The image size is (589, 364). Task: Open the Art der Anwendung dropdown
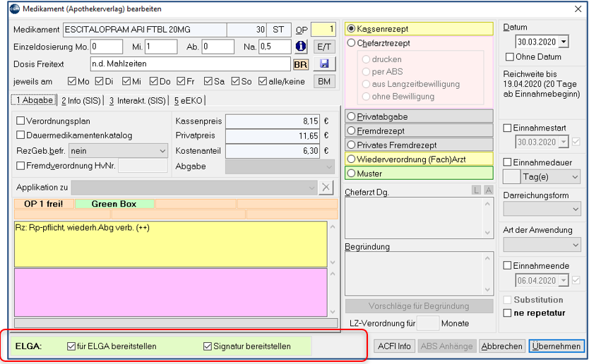coord(542,245)
